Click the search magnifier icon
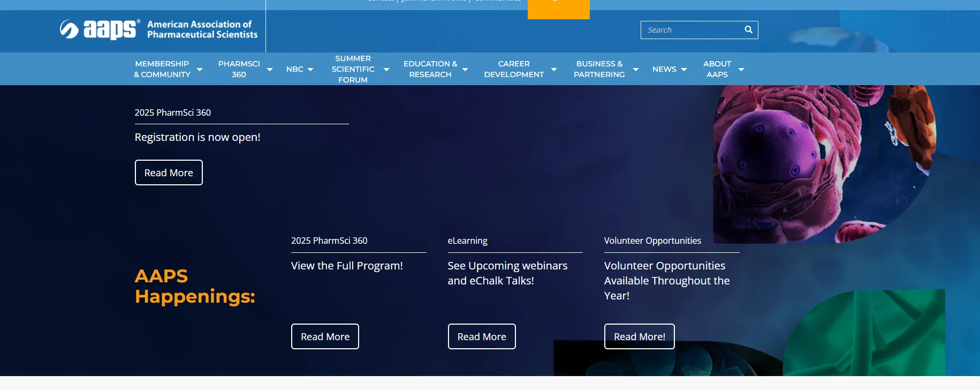 748,30
